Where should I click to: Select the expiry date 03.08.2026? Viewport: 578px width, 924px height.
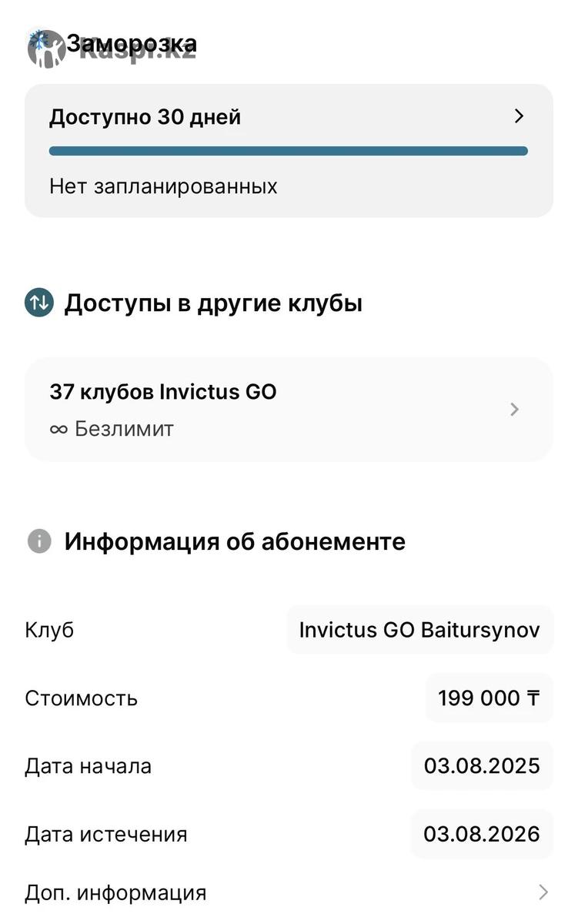482,834
